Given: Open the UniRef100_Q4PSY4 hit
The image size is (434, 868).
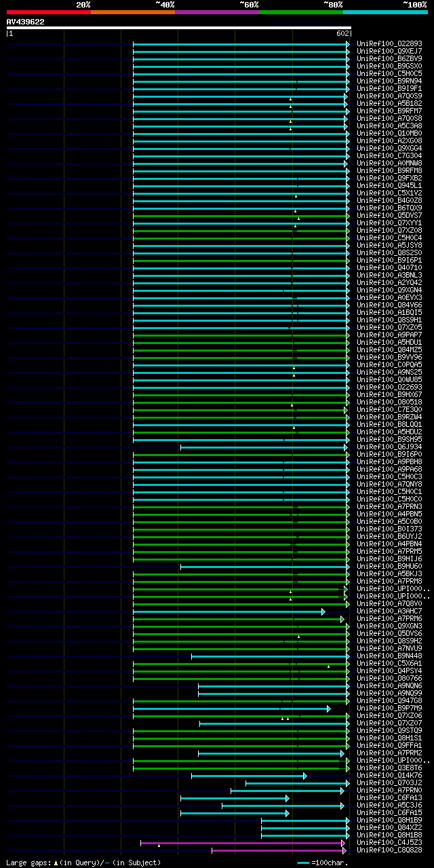Looking at the screenshot, I should pyautogui.click(x=389, y=671).
